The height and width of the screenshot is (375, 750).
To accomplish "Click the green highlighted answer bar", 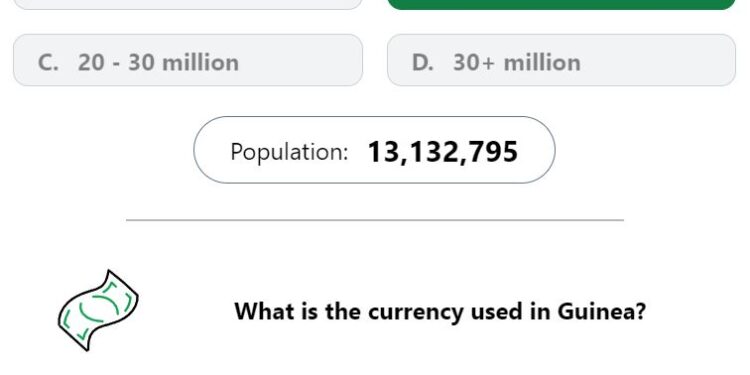I will pos(561,4).
